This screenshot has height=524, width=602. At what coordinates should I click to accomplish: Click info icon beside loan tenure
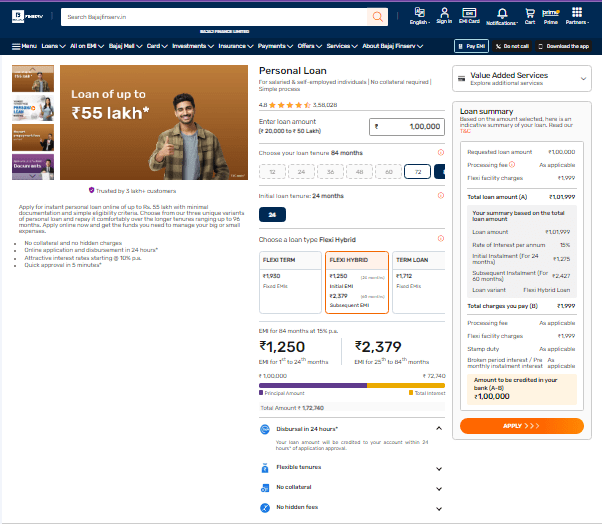(441, 153)
